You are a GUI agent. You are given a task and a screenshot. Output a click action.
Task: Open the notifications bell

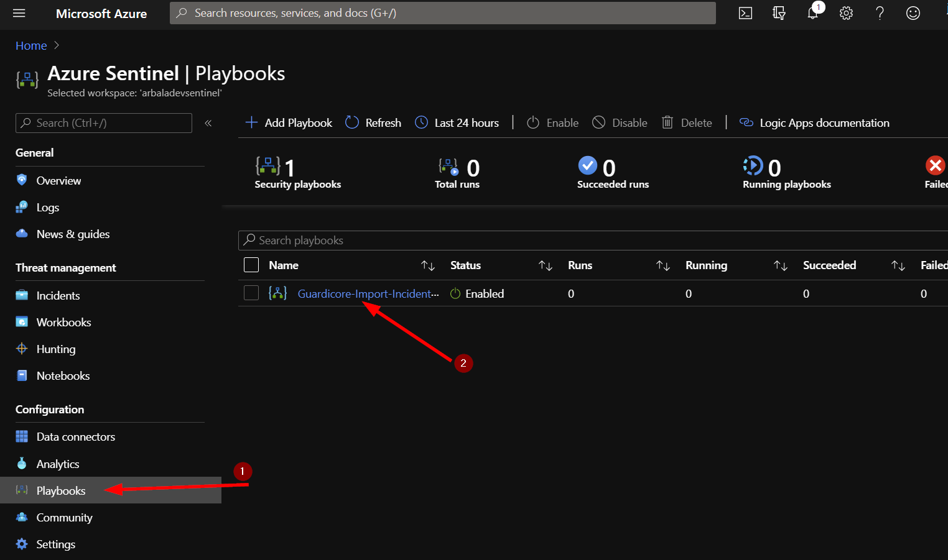click(x=812, y=13)
